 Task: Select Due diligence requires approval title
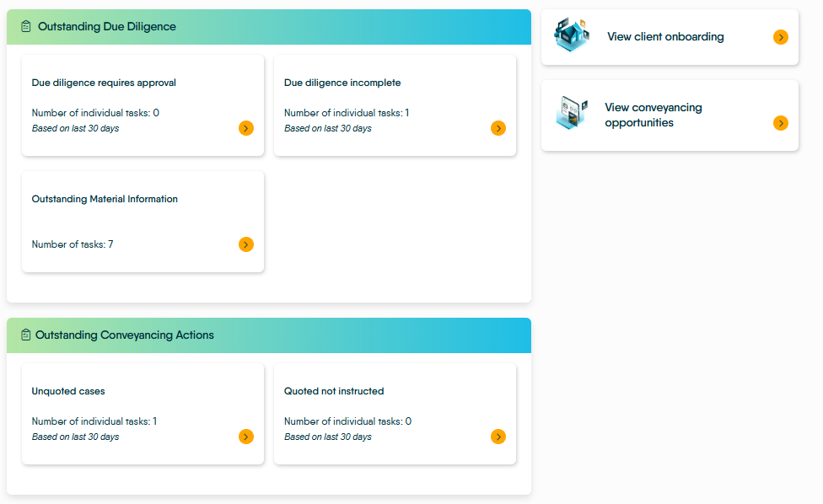pos(104,83)
